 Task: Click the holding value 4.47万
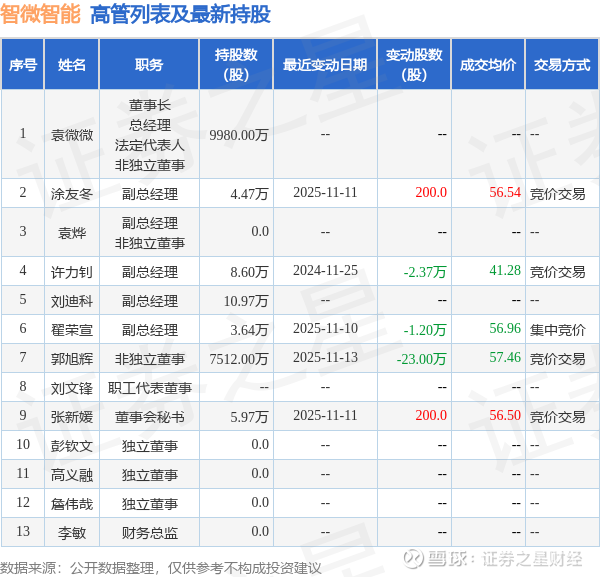point(249,194)
